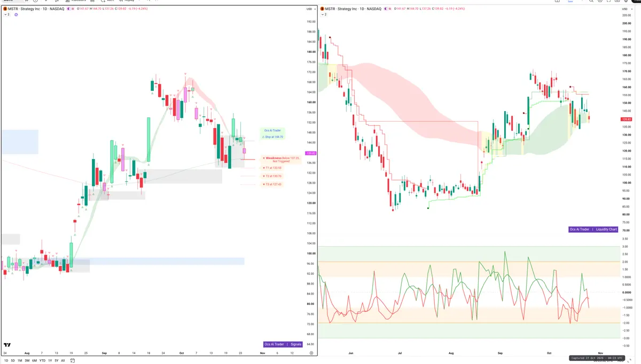Select the YTD range tab

[43, 361]
